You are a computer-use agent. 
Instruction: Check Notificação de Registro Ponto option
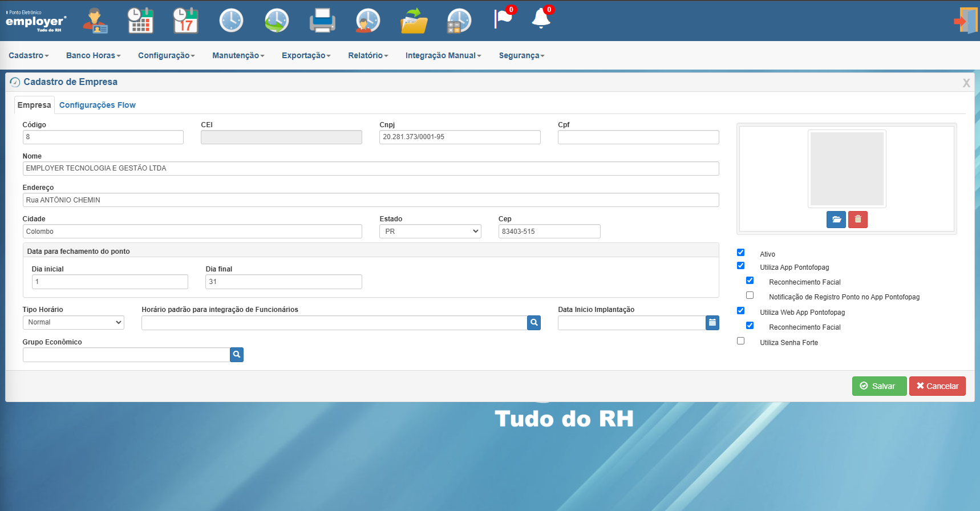click(750, 295)
